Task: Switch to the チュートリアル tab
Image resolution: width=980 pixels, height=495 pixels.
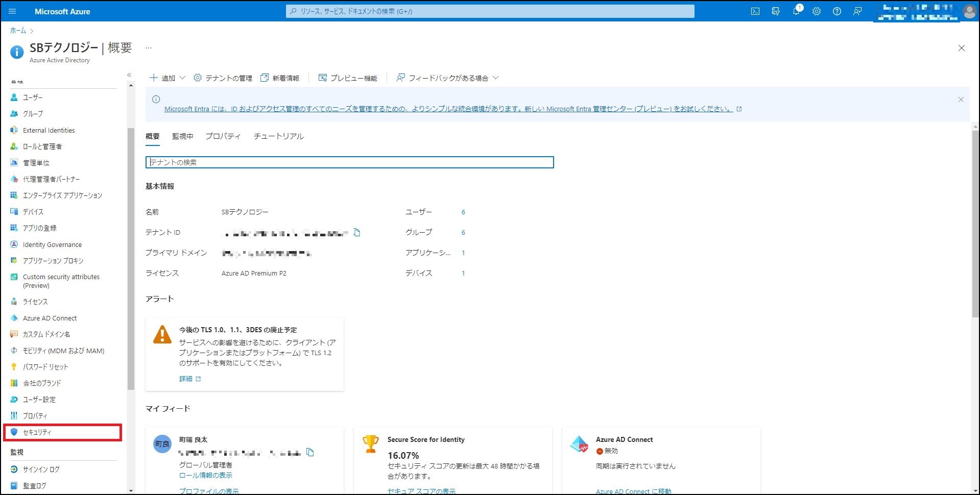Action: tap(279, 136)
